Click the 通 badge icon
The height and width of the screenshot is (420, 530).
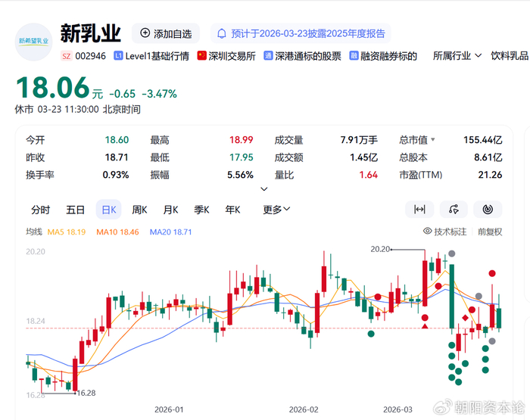[268, 55]
